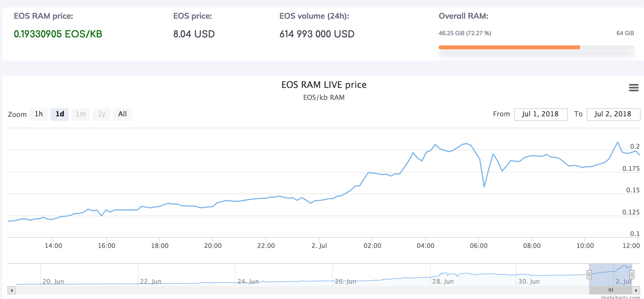Click 30. Jun in the navigator timeline
Viewport: 644px width, 299px height.
(x=529, y=281)
